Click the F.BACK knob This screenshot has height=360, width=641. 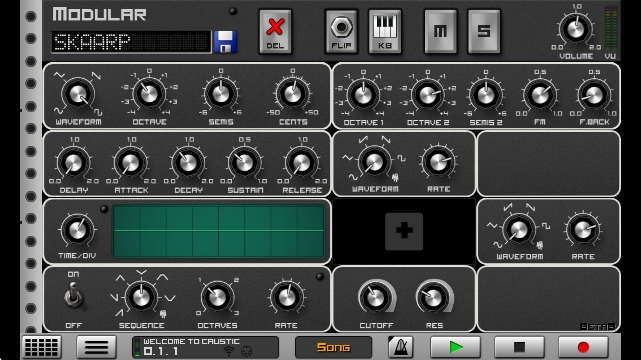[x=594, y=95]
